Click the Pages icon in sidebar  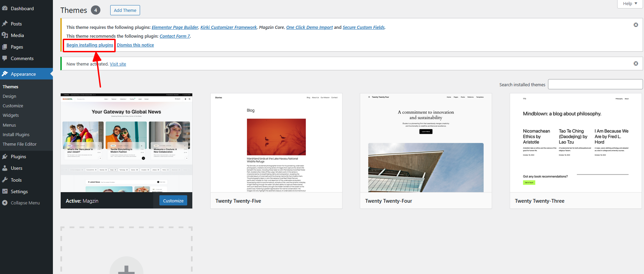click(x=5, y=47)
